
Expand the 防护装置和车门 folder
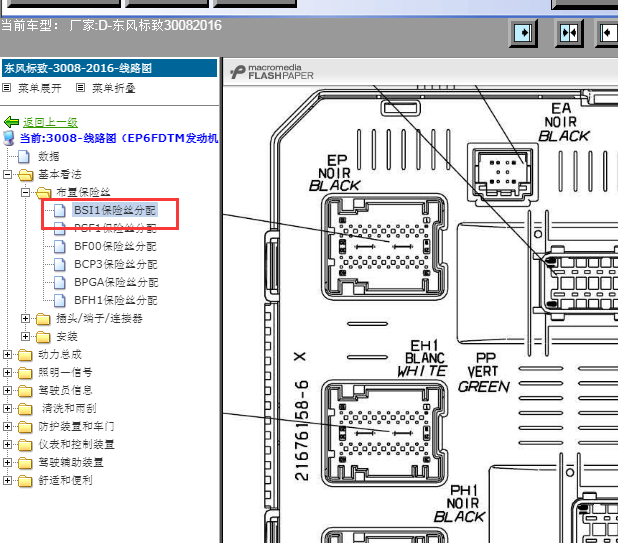(x=7, y=426)
